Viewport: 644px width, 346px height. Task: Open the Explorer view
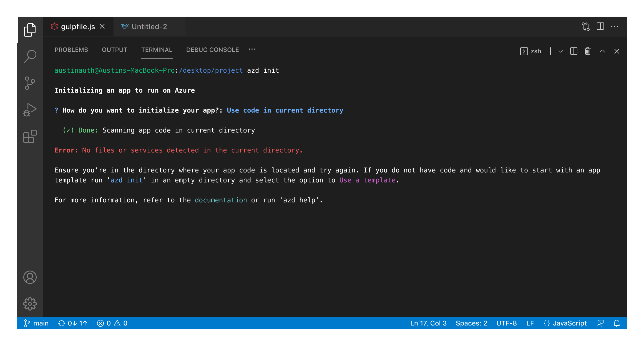click(x=30, y=29)
